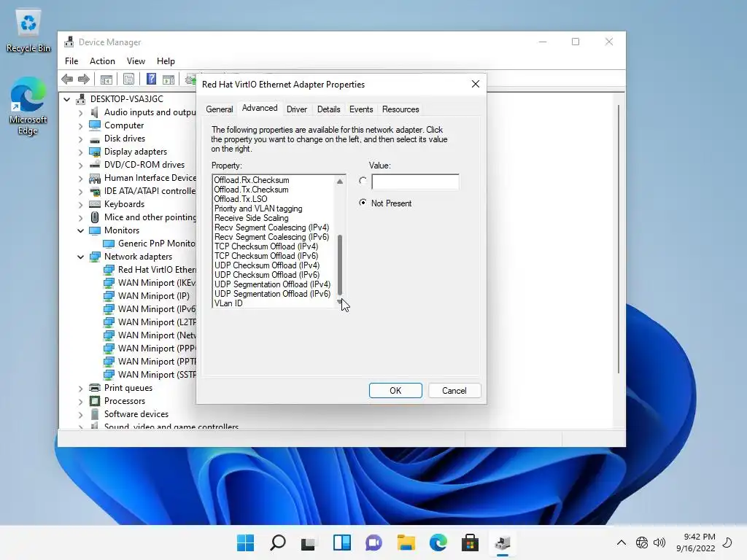Select TCP Checksum Offload (IPv4) property
The height and width of the screenshot is (560, 747).
click(x=266, y=246)
